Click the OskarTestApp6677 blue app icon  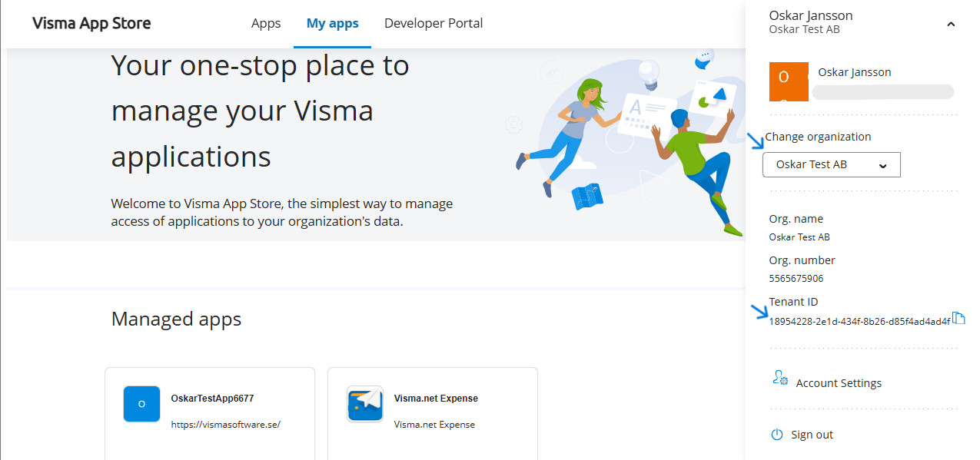coord(141,403)
